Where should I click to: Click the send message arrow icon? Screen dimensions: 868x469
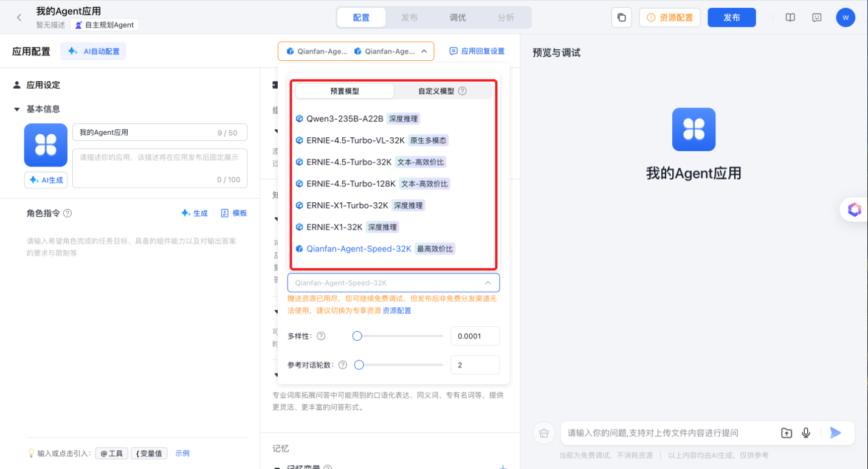pos(835,433)
